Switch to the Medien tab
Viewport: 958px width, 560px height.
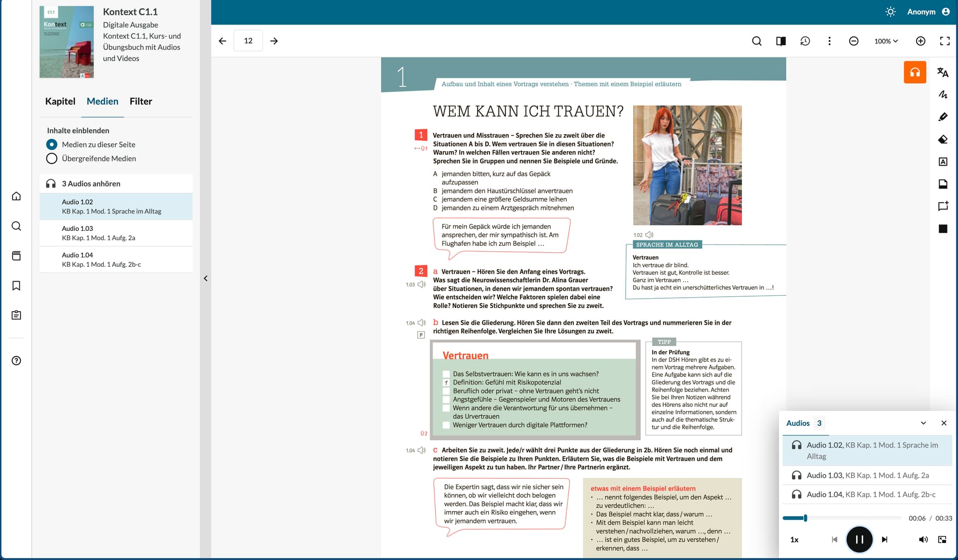(x=102, y=101)
